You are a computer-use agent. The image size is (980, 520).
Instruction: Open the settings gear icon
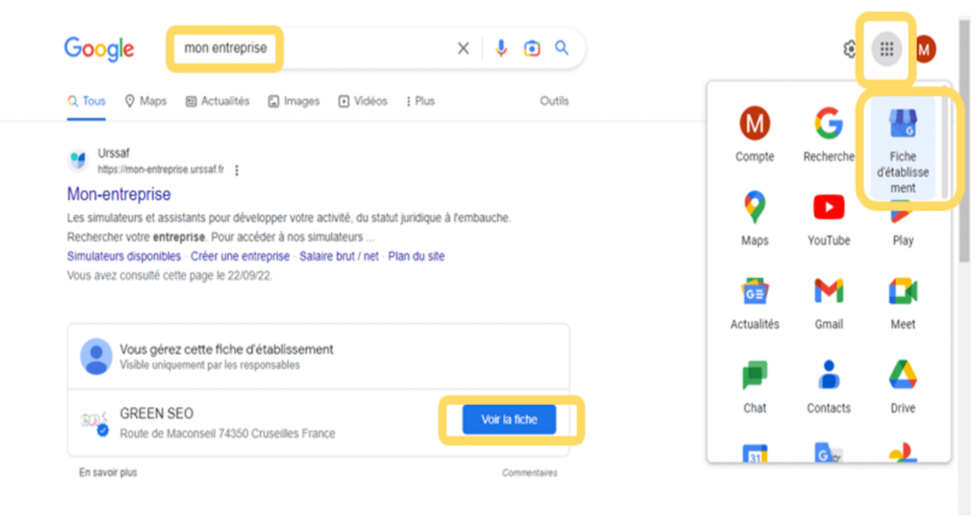850,49
